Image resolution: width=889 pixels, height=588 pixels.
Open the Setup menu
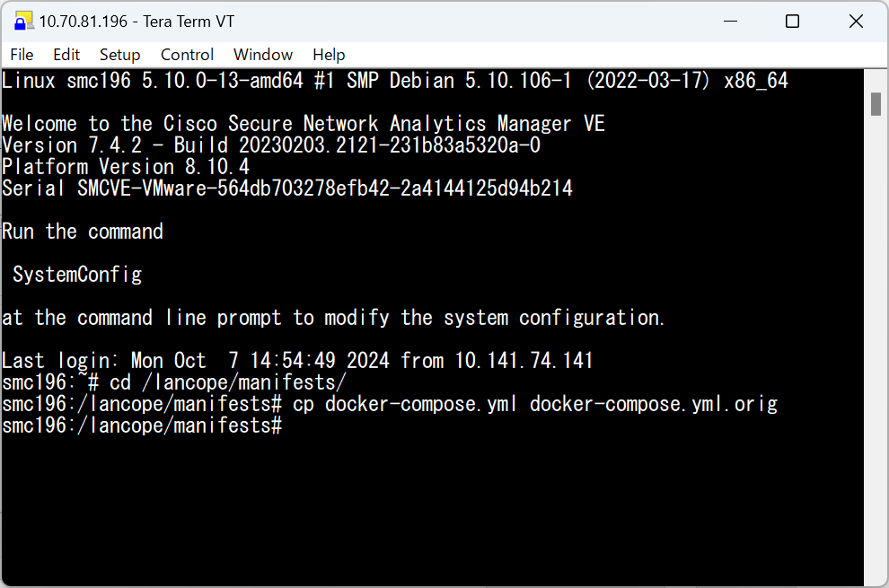click(x=119, y=55)
